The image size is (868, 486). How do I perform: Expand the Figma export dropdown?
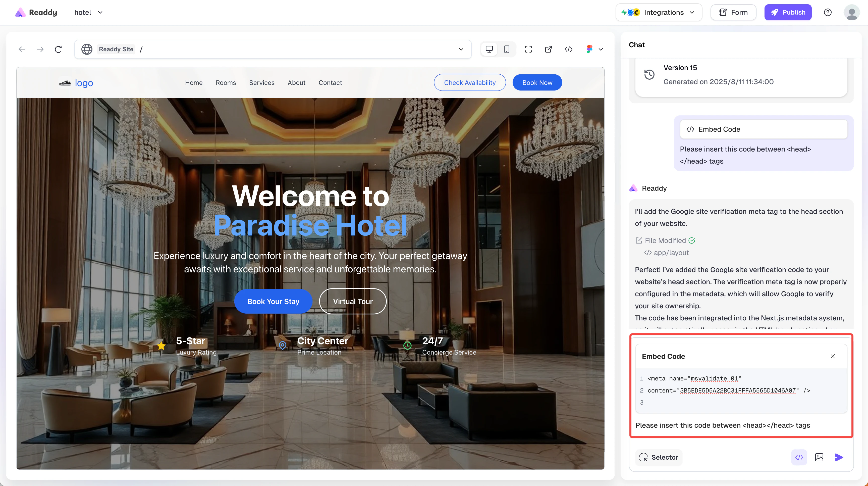[x=600, y=49]
